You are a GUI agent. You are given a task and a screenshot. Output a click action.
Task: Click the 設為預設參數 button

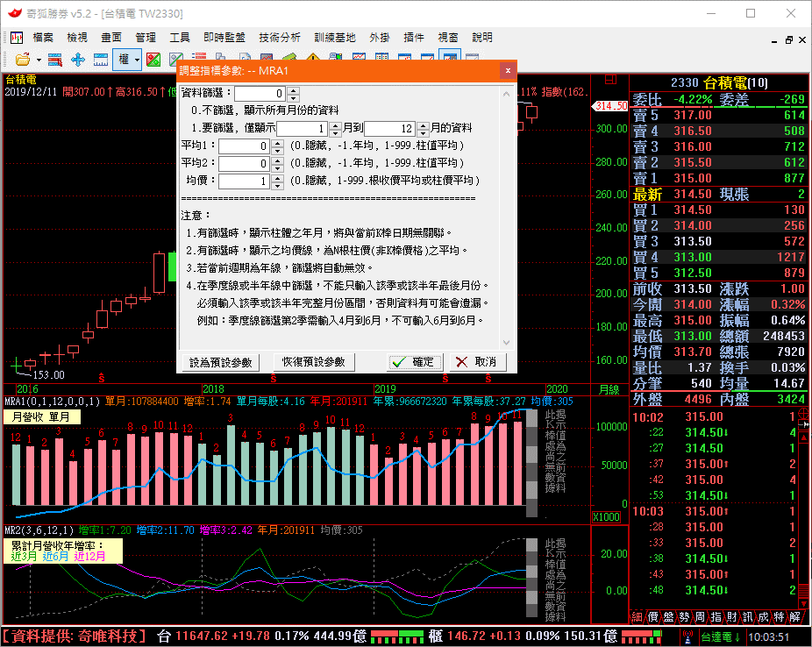coord(221,362)
